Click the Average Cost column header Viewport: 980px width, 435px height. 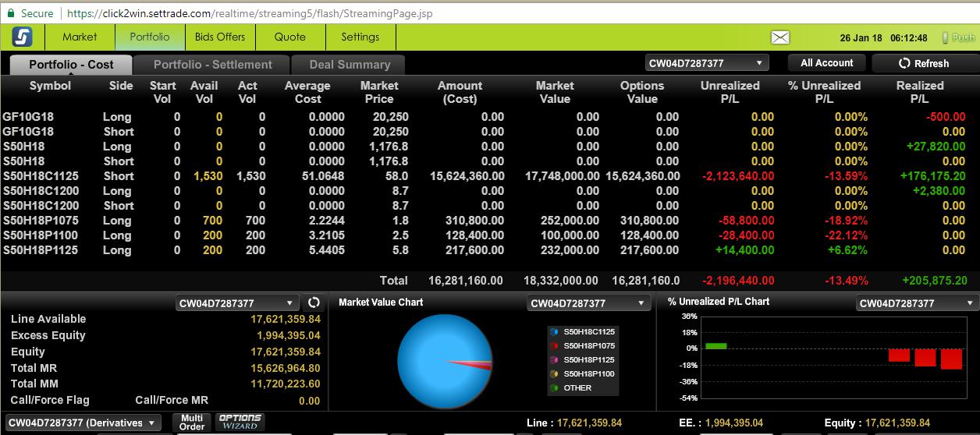[307, 92]
